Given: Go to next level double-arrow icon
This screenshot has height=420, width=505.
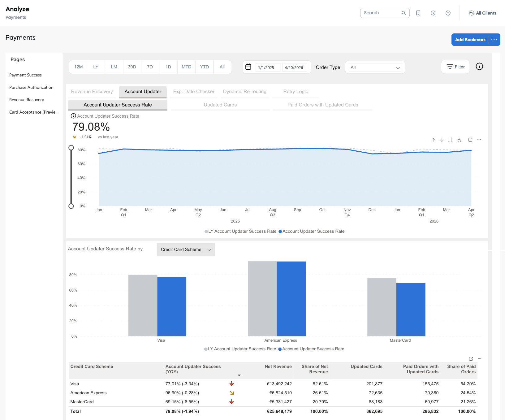Looking at the screenshot, I should (451, 140).
